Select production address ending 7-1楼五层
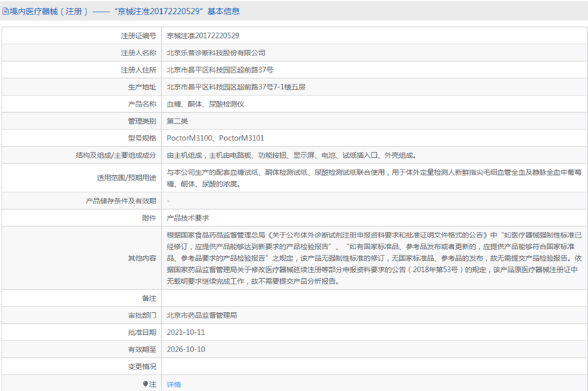The image size is (588, 391). (x=237, y=87)
